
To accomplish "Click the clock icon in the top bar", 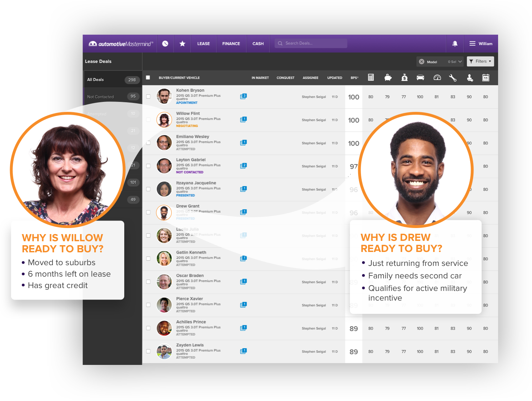I will pyautogui.click(x=165, y=44).
